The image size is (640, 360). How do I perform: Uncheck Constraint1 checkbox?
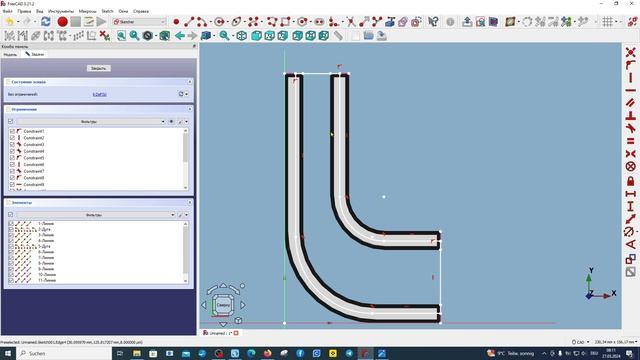click(x=12, y=131)
